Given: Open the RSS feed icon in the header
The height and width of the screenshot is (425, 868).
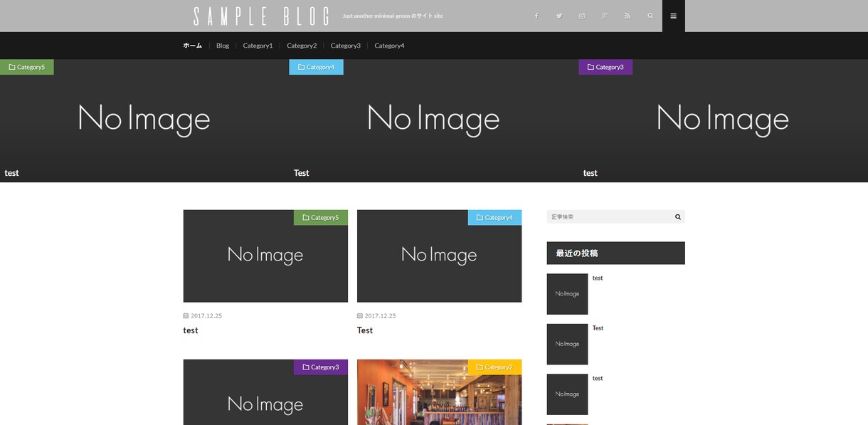Looking at the screenshot, I should click(x=628, y=16).
